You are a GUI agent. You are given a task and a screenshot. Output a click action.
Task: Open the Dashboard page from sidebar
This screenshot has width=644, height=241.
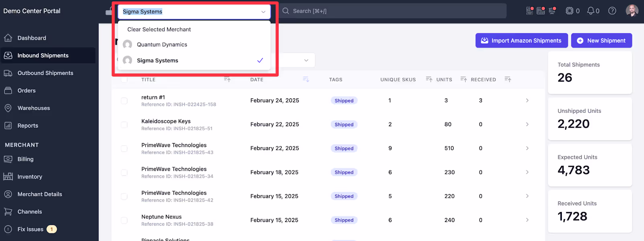pos(31,38)
